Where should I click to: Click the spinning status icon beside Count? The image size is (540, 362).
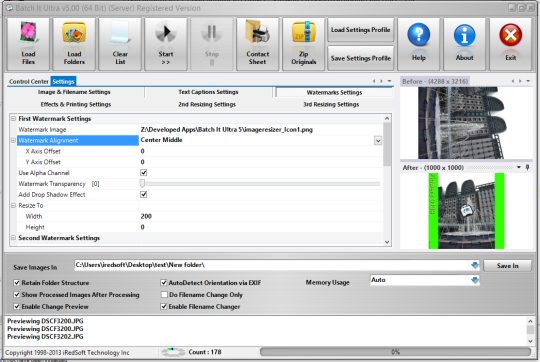pyautogui.click(x=173, y=352)
